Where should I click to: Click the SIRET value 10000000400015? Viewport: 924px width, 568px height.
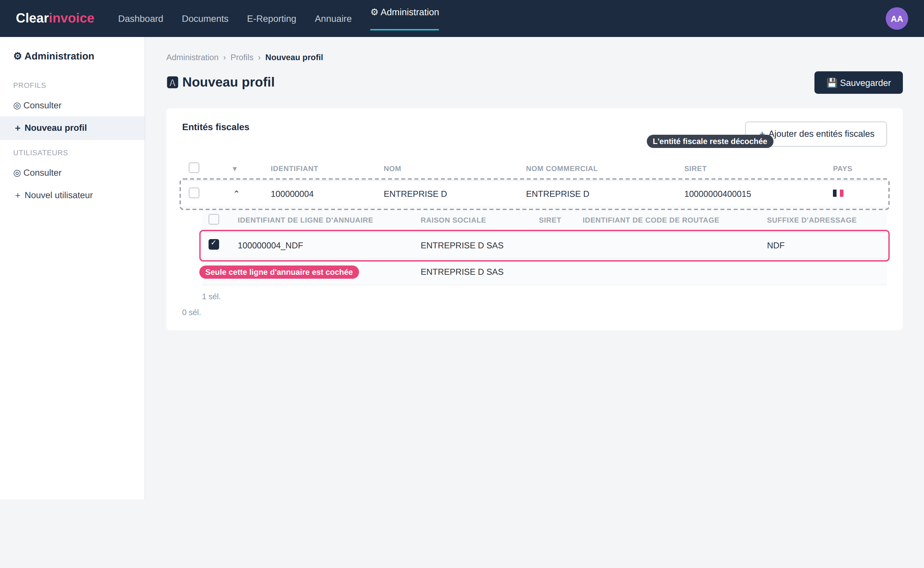pyautogui.click(x=717, y=194)
